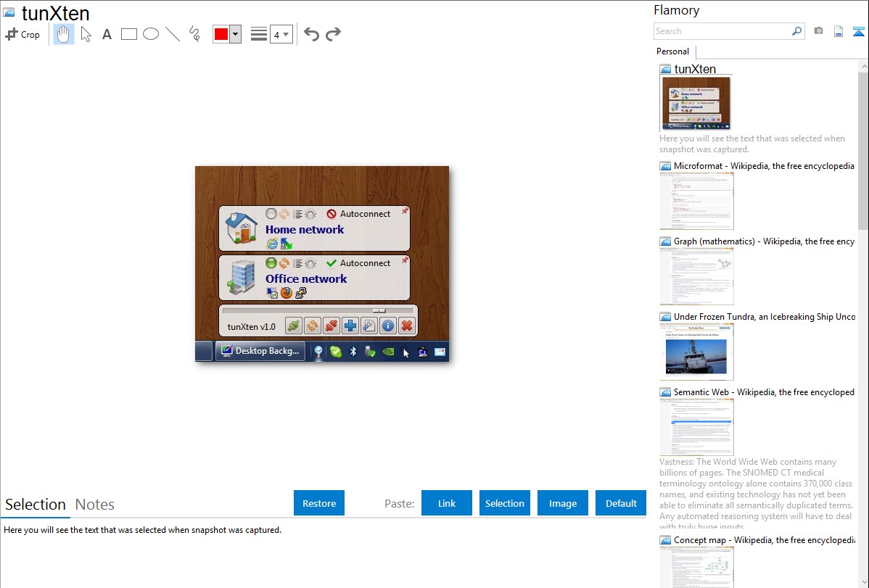Click the red drawing color swatch
The height and width of the screenshot is (588, 869).
[x=221, y=34]
